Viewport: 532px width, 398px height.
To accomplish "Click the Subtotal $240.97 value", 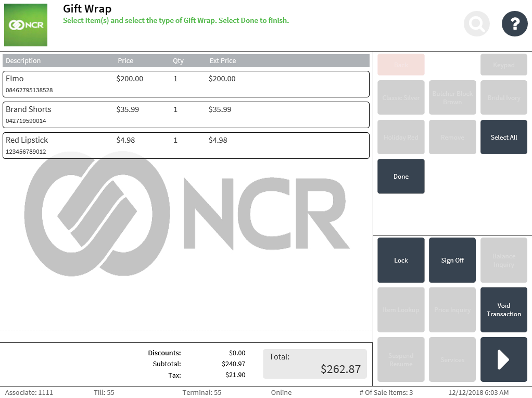I will (x=233, y=364).
